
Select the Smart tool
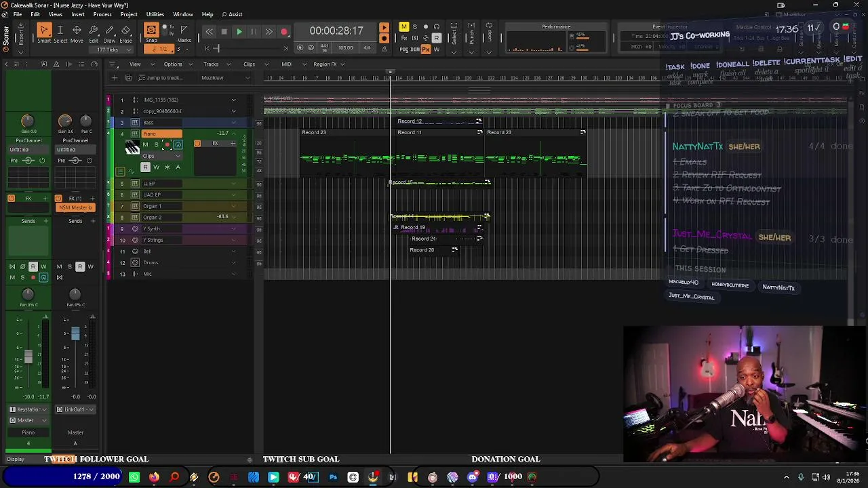[x=44, y=30]
